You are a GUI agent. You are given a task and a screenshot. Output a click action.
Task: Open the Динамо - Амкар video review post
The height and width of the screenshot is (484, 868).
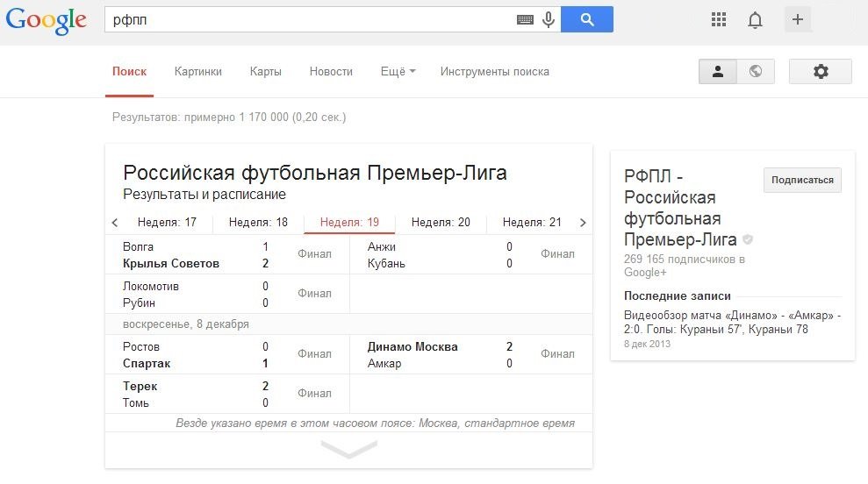pyautogui.click(x=732, y=322)
